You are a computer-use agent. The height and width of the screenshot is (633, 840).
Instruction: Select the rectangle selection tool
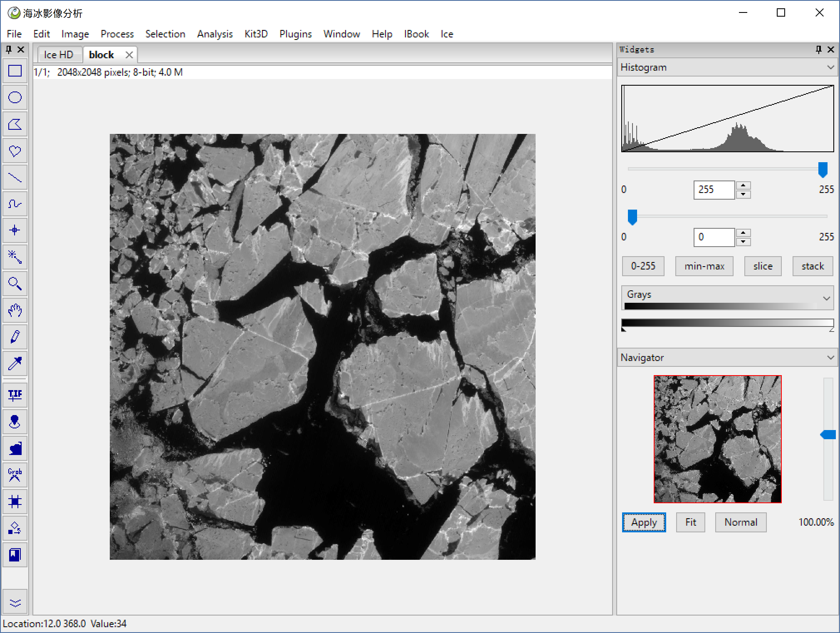(x=15, y=71)
